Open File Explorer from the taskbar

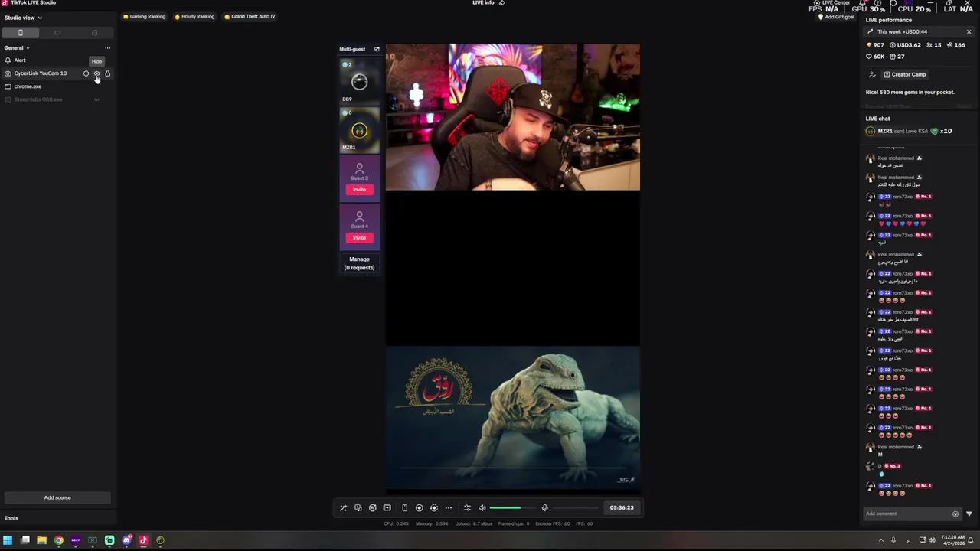(41, 540)
